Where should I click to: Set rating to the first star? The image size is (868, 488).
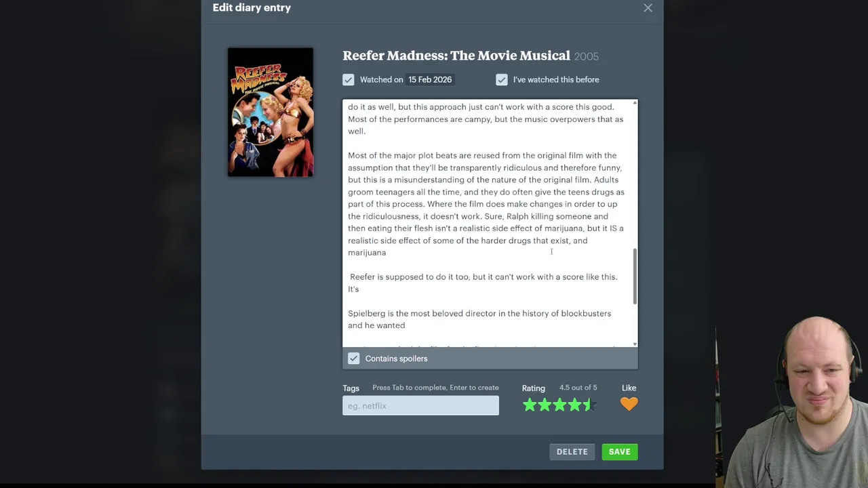(x=530, y=405)
